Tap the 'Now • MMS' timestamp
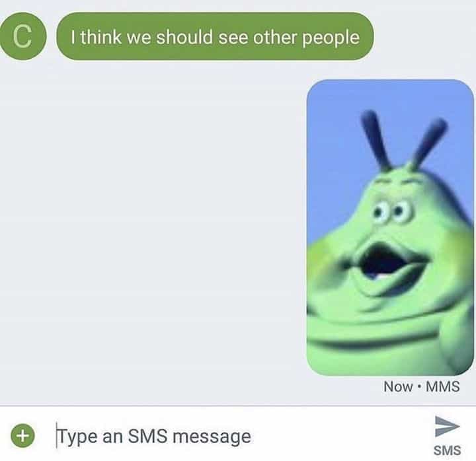Screen dimensions: 476x461 [422, 386]
